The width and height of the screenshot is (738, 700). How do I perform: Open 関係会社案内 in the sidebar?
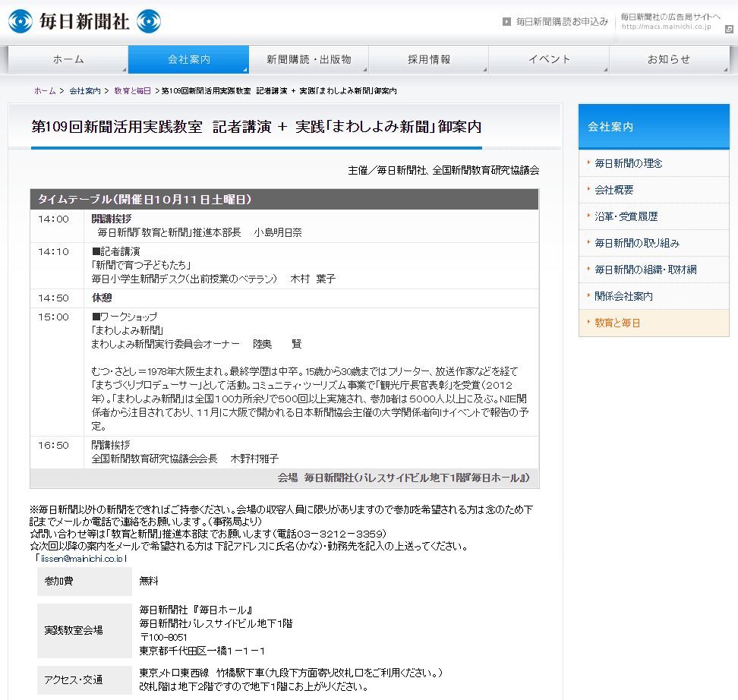pyautogui.click(x=623, y=296)
